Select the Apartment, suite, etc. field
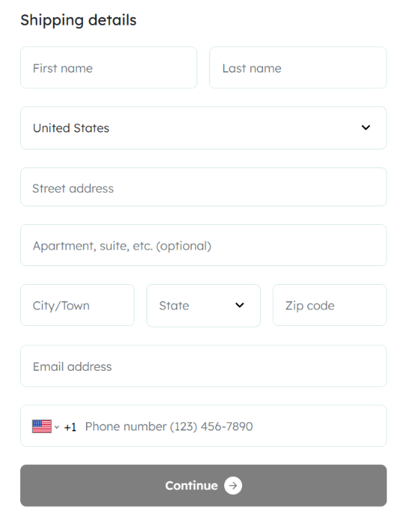Screen dimensions: 420x512 pos(203,245)
